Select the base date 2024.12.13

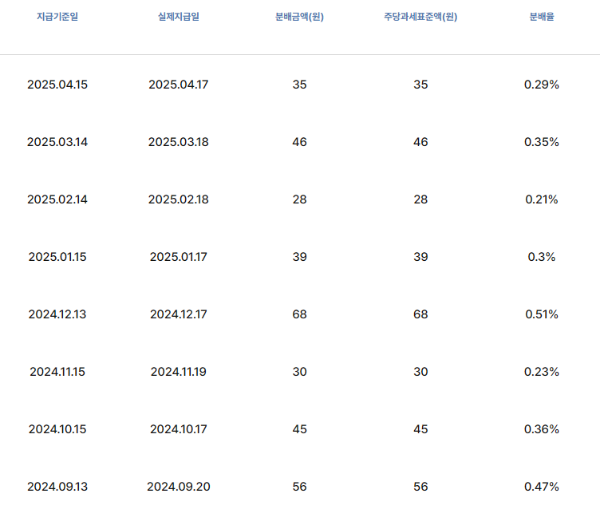pos(57,314)
